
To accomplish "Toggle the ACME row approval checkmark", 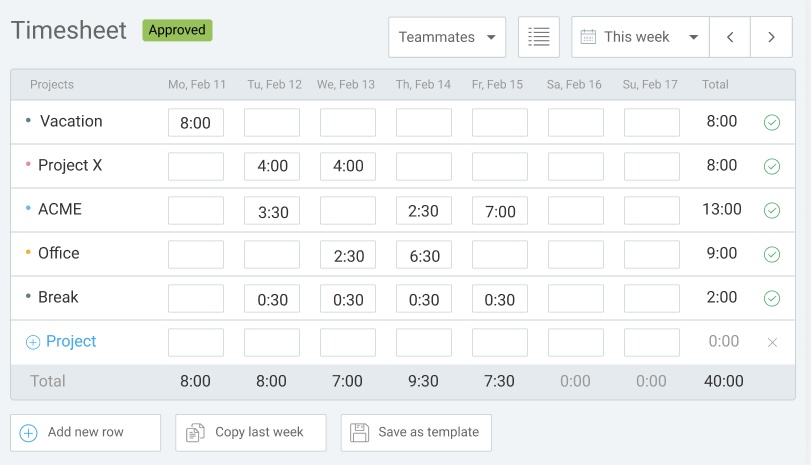I will (772, 211).
